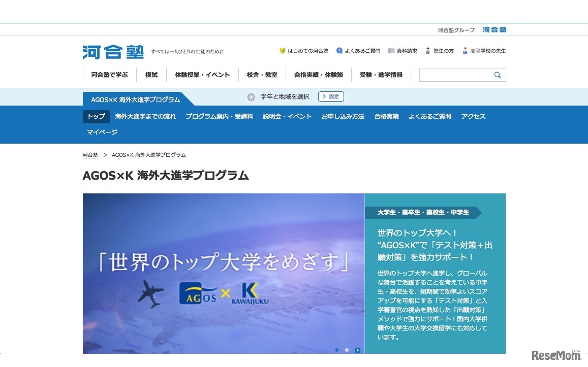
Task: Click the search magnifier icon
Action: (x=497, y=75)
